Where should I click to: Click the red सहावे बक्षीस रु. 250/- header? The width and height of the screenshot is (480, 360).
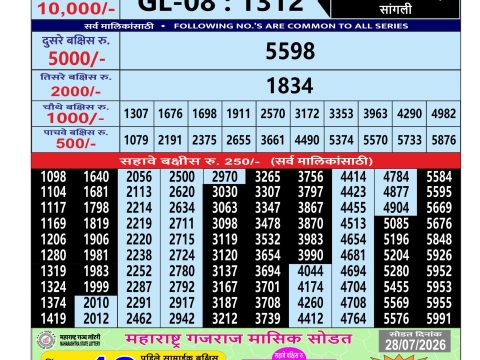click(x=246, y=161)
